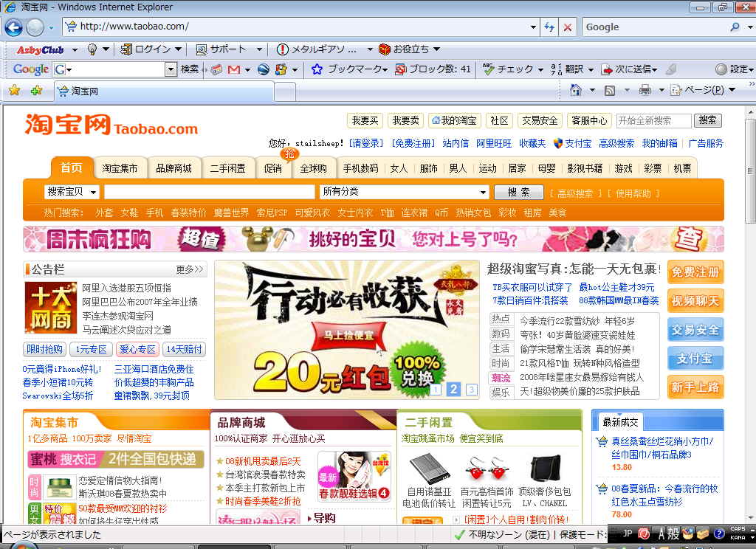Open the 手机数码 category link
The height and width of the screenshot is (549, 756).
[x=360, y=168]
